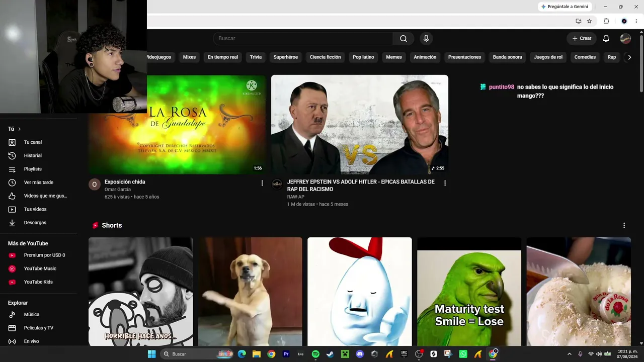This screenshot has height=362, width=644.
Task: Select the Superhéroe category chip
Action: click(286, 57)
